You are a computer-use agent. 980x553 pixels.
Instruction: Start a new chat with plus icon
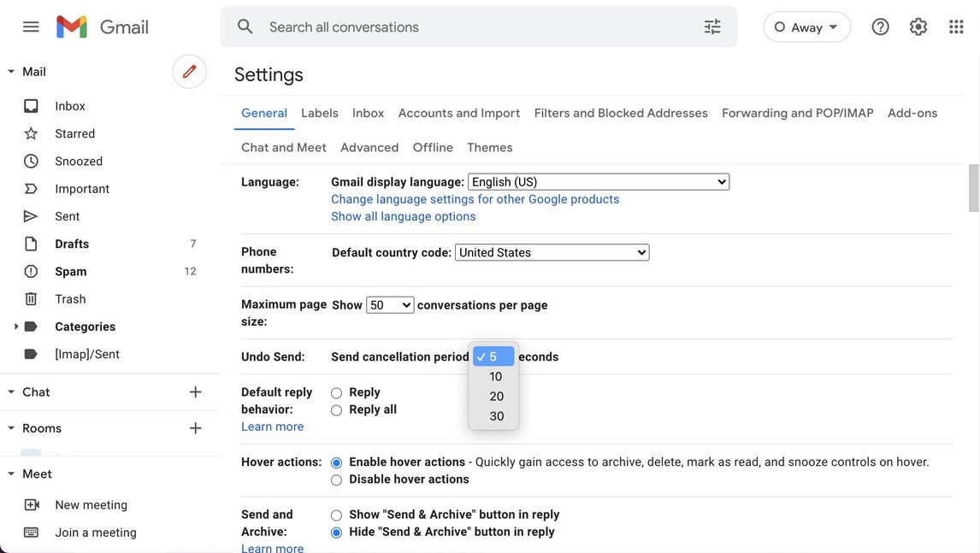coord(195,392)
